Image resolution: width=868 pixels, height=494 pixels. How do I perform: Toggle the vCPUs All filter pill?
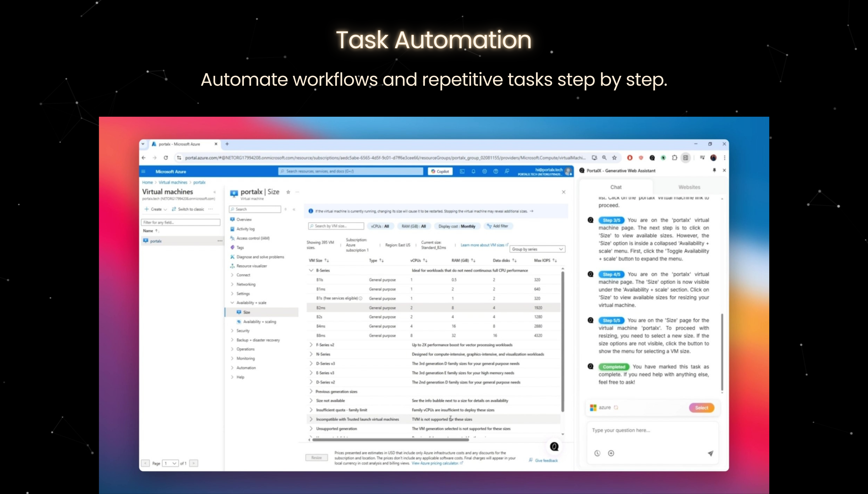(x=380, y=226)
